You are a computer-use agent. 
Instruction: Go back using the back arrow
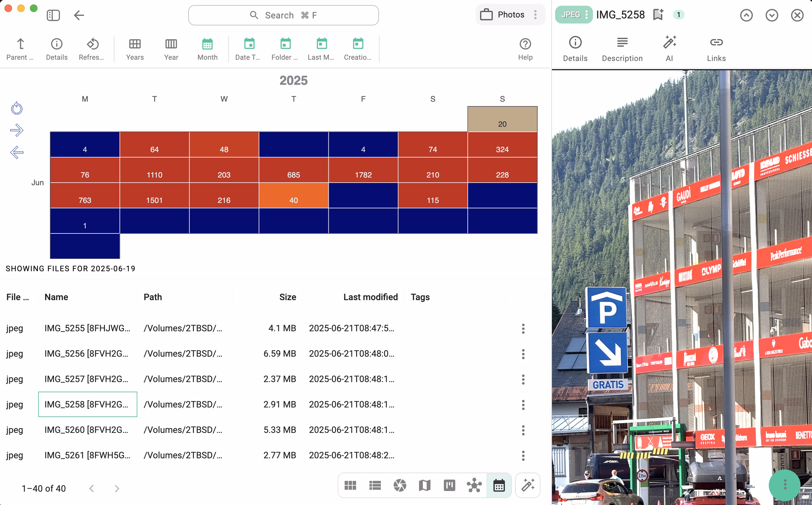pos(79,15)
